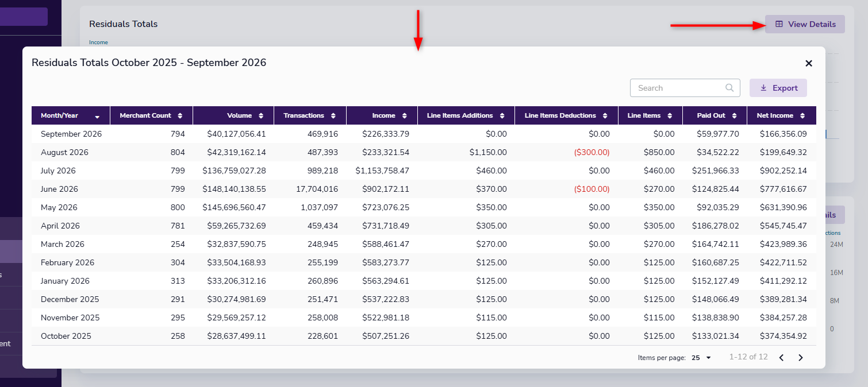Sort table by Transactions arrows
Image resolution: width=868 pixels, height=387 pixels.
333,115
